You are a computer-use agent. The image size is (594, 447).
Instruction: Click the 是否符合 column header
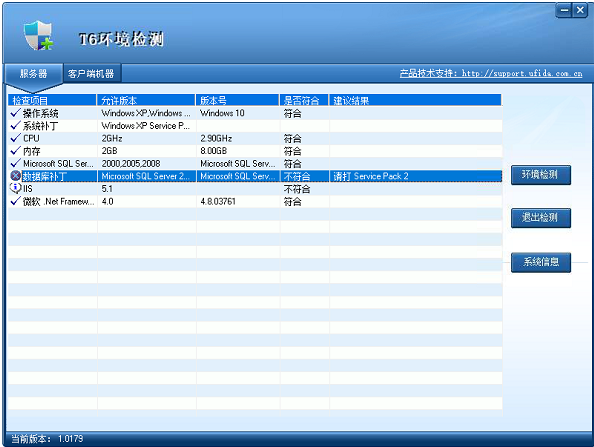click(304, 100)
